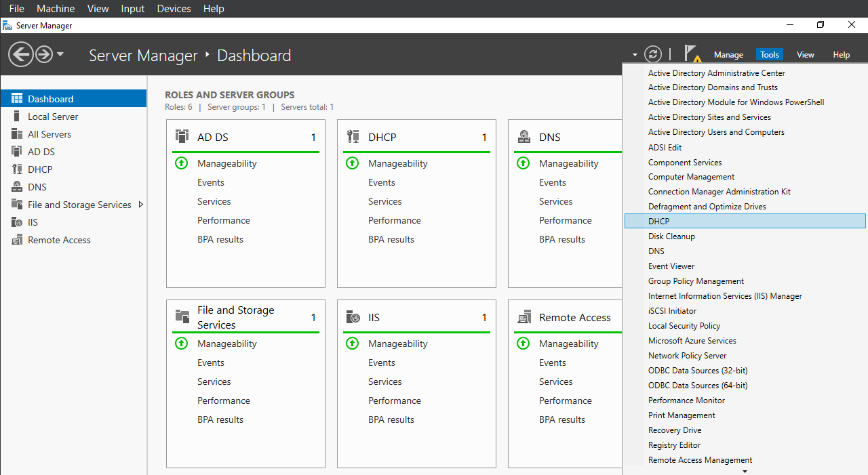Open the View menu in Server Manager
This screenshot has width=868, height=475.
tap(806, 55)
